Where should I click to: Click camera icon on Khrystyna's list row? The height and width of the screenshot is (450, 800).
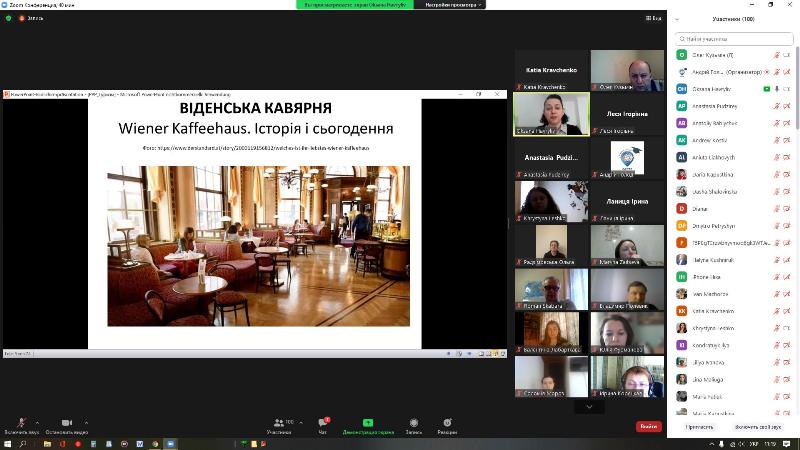coord(787,328)
